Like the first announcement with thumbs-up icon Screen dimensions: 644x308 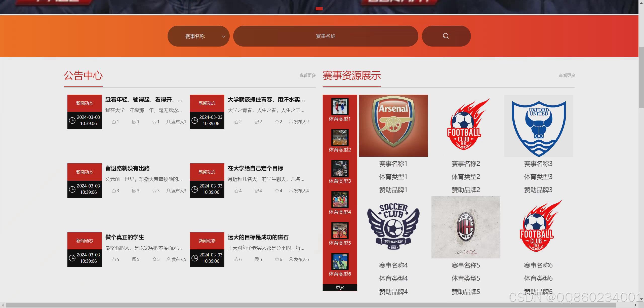point(114,122)
